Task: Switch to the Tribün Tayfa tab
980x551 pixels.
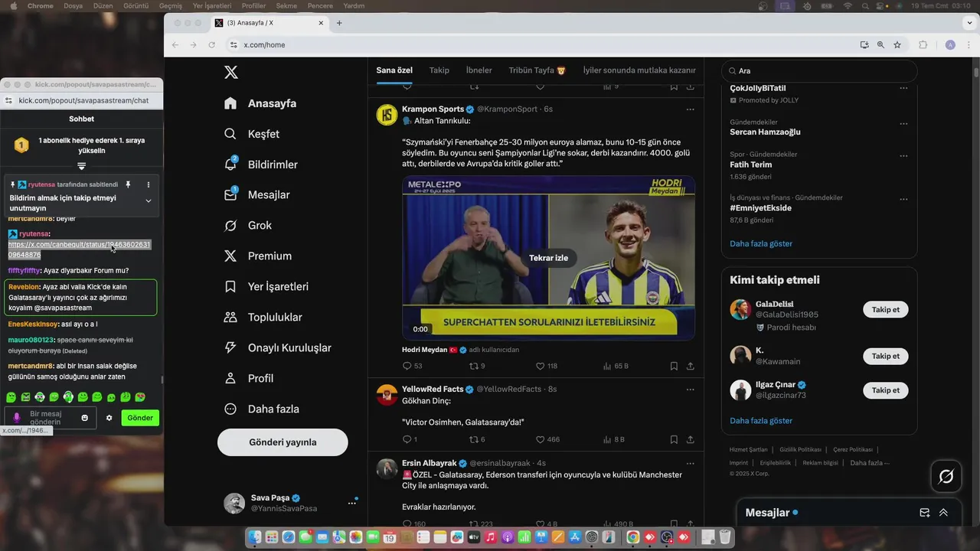Action: coord(537,70)
